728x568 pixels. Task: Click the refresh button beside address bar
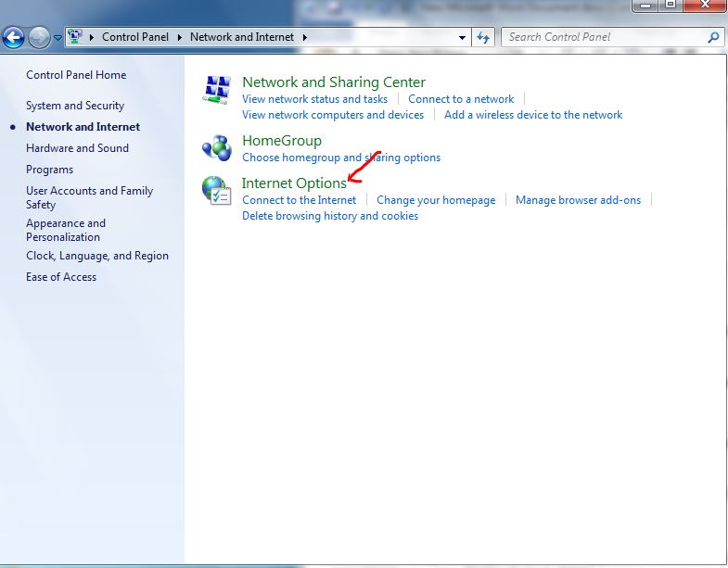coord(482,38)
